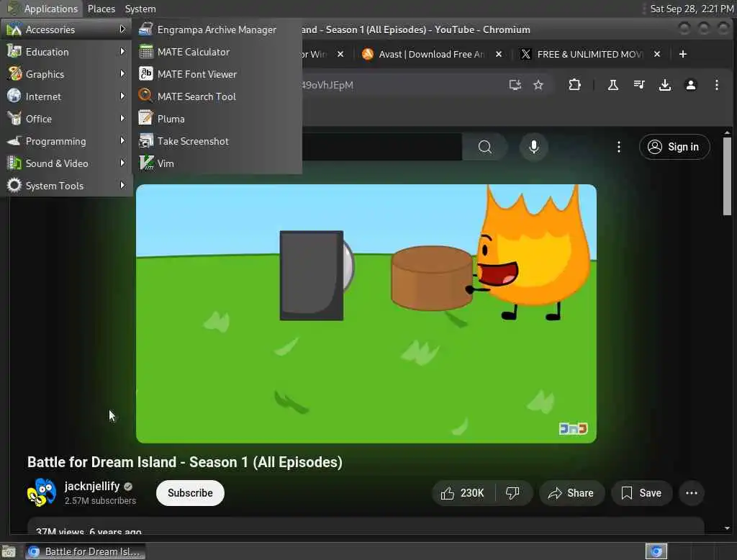Click the Vim logo icon
Image resolution: width=737 pixels, height=560 pixels.
click(x=145, y=163)
